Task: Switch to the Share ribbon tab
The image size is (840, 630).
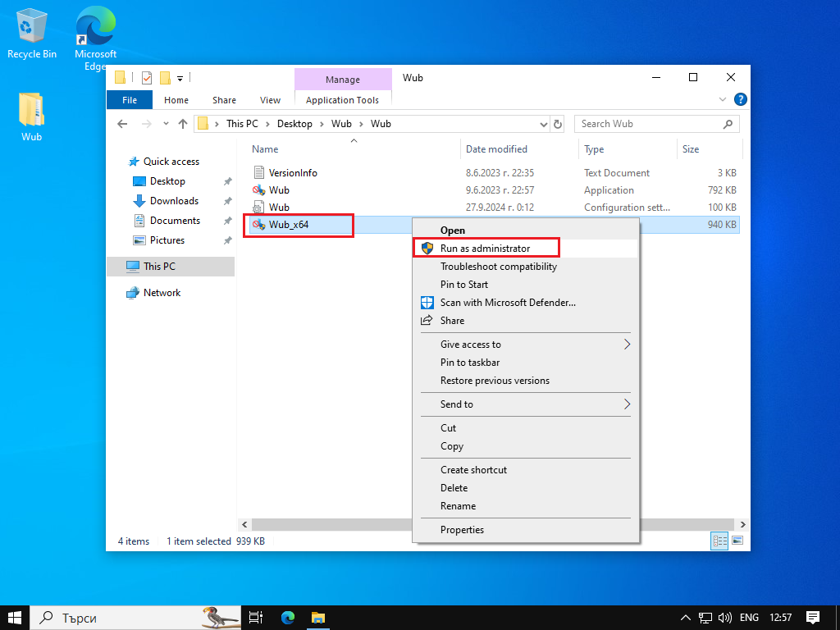Action: (x=224, y=100)
